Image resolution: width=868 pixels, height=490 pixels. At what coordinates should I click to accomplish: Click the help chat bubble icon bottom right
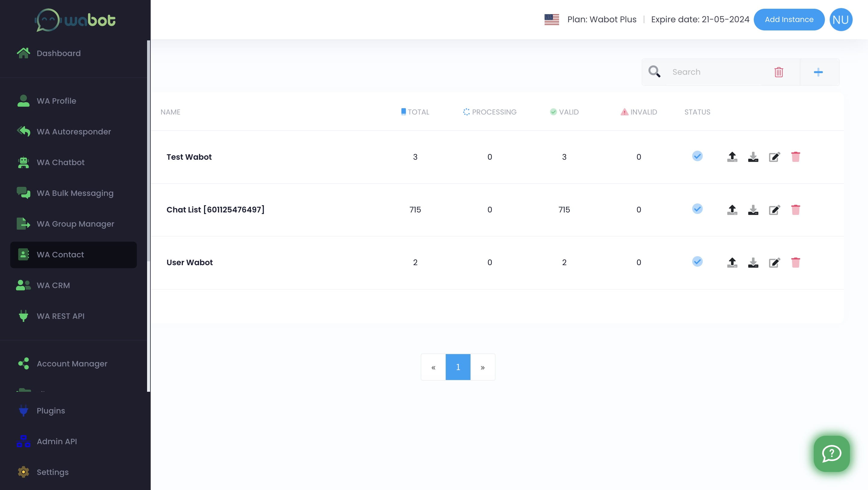pyautogui.click(x=832, y=454)
